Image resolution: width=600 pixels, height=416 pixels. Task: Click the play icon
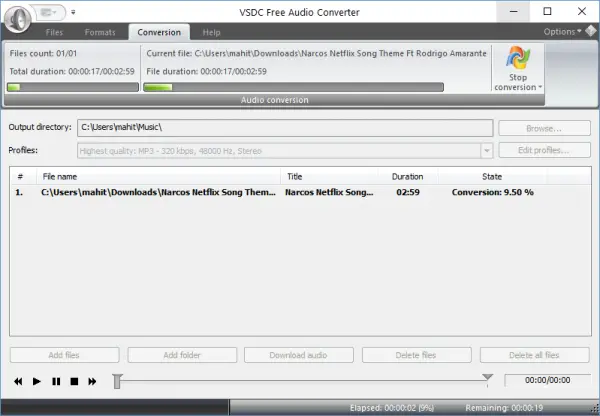tap(37, 382)
